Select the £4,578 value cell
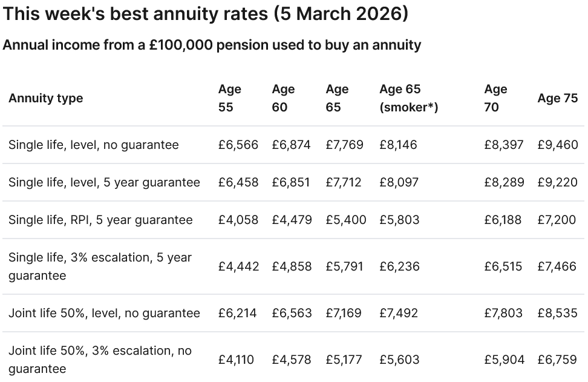Screen dimensions: 588x382 (x=292, y=360)
